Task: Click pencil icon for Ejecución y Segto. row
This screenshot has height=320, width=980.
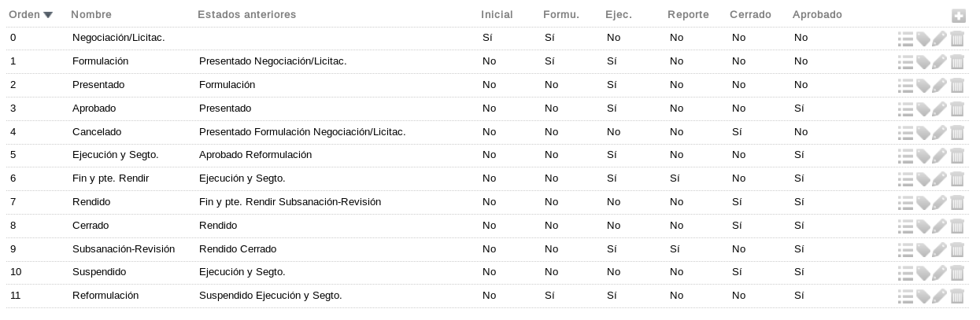Action: (940, 156)
